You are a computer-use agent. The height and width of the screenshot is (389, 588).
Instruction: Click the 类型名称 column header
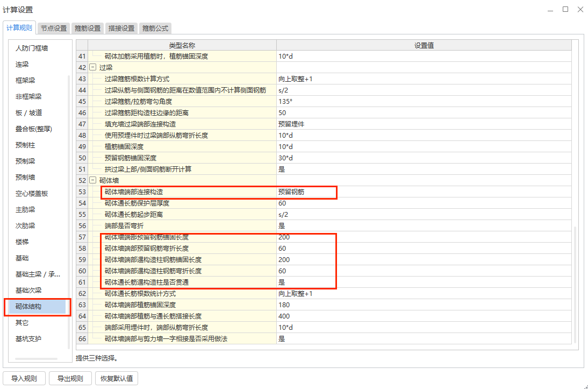click(182, 45)
